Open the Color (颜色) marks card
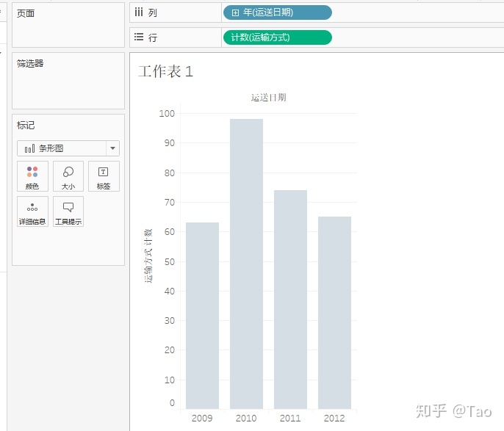The image size is (504, 431). pyautogui.click(x=32, y=176)
